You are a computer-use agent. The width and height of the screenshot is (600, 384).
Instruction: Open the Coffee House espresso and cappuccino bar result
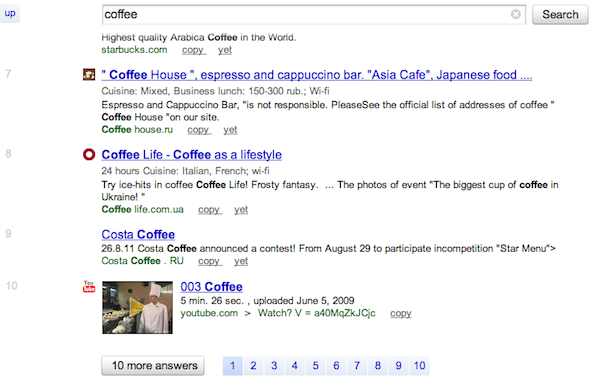317,75
